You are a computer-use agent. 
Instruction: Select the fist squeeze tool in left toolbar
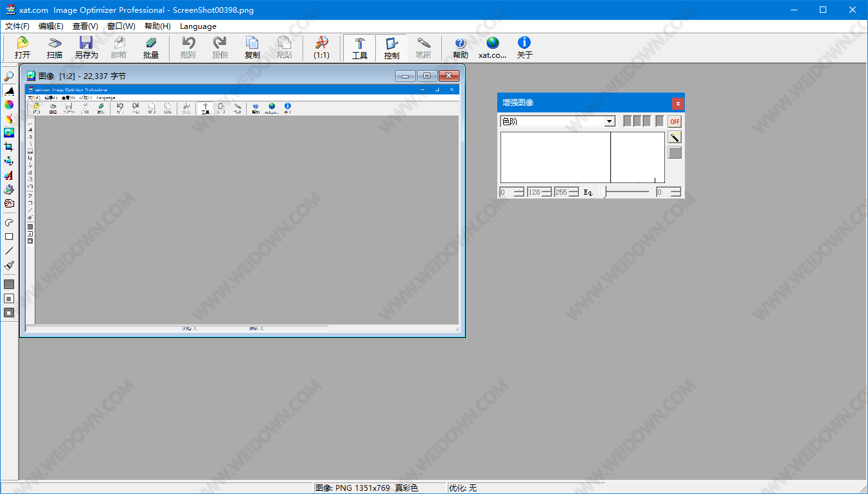pos(9,204)
